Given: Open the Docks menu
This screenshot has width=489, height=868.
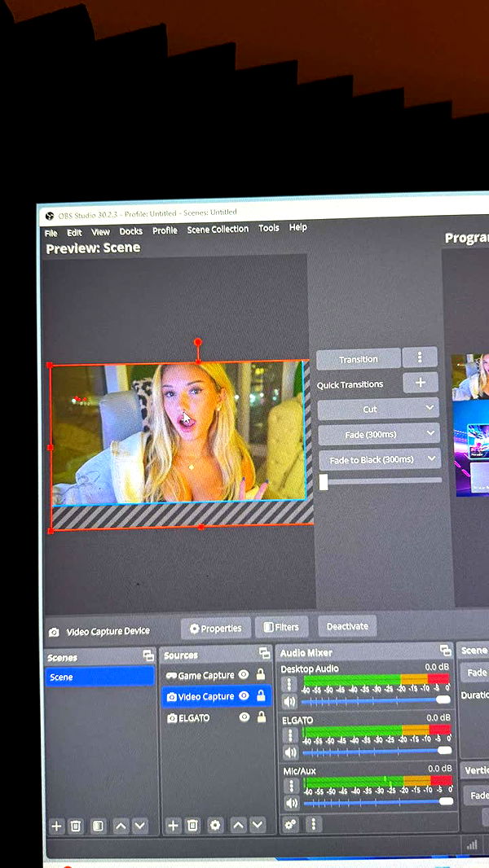Looking at the screenshot, I should click(130, 231).
